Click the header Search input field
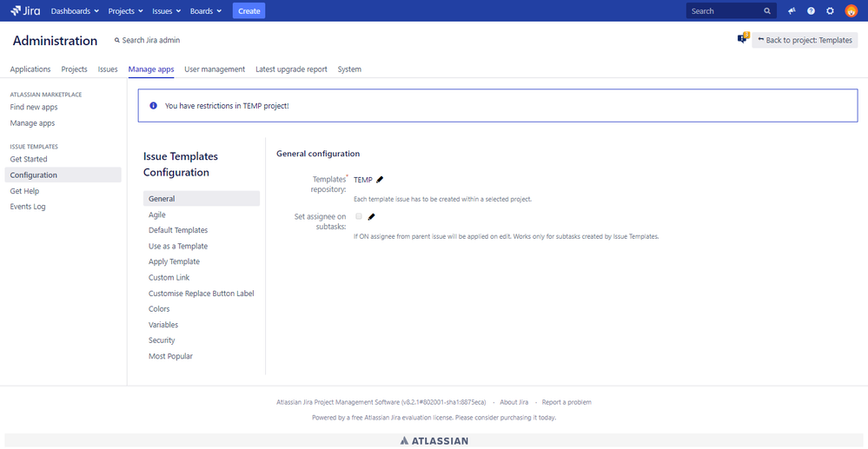The image size is (868, 449). (732, 11)
